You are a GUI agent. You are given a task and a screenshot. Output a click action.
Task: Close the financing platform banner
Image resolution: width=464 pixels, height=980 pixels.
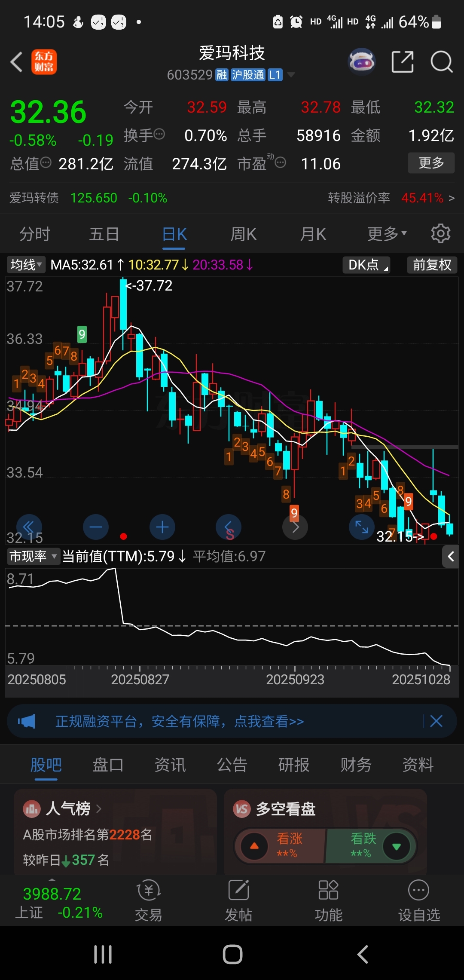click(436, 721)
